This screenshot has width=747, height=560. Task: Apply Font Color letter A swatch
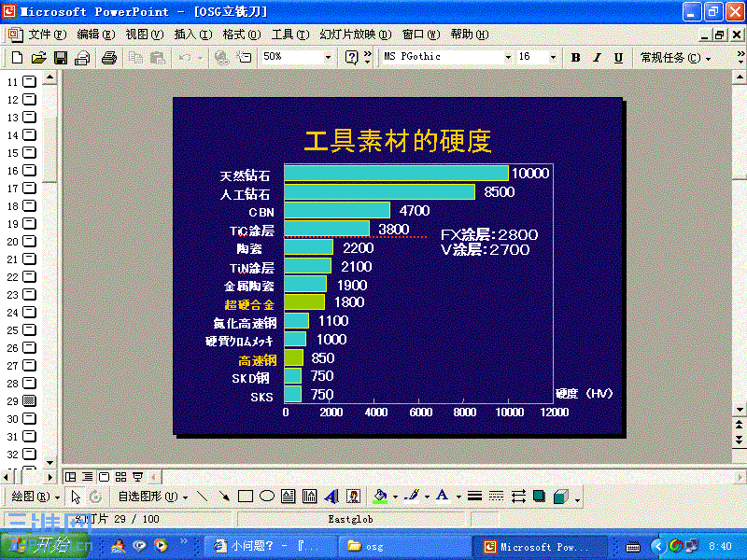click(x=442, y=497)
